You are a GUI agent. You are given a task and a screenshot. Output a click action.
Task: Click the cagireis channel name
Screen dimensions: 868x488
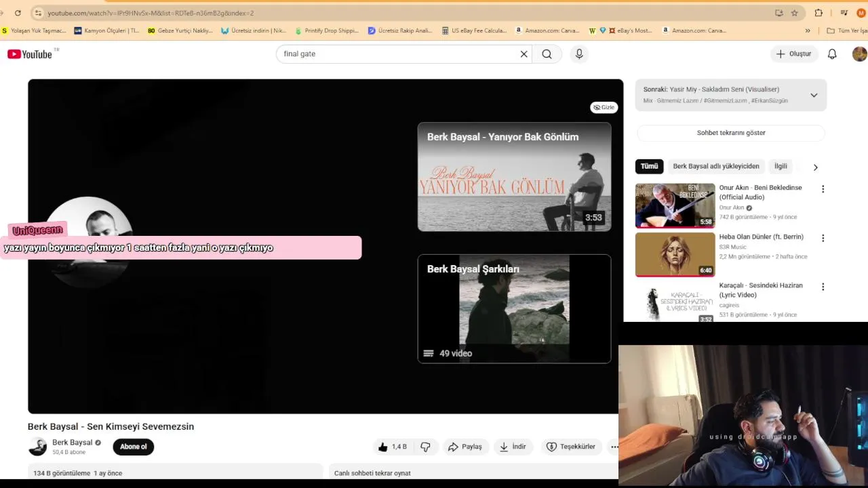click(x=731, y=305)
